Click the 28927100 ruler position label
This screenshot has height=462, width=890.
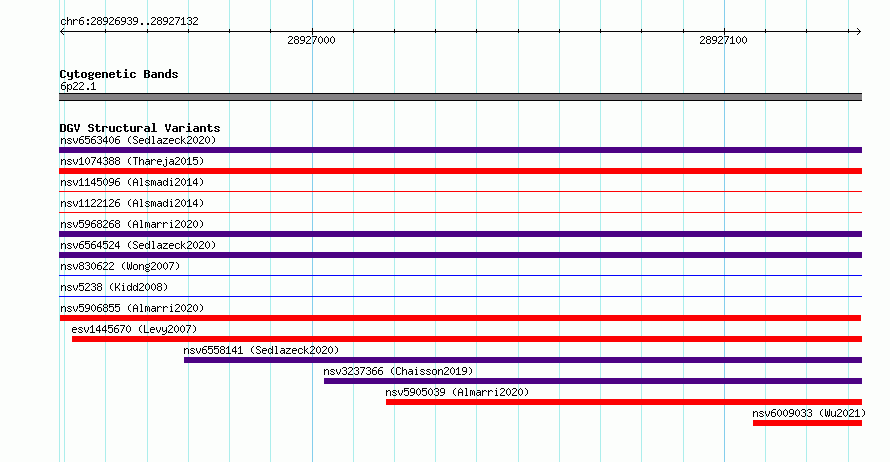click(x=723, y=40)
